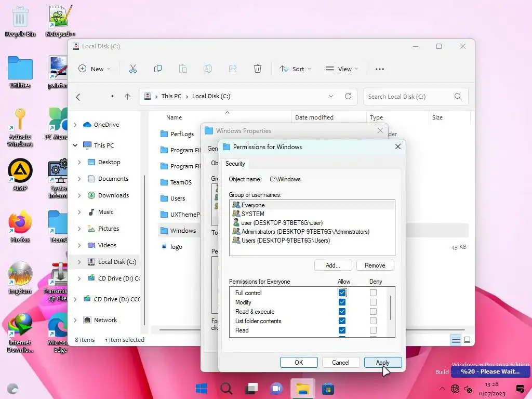Image resolution: width=532 pixels, height=399 pixels.
Task: Click the Delete trash icon in Explorer toolbar
Action: point(258,69)
